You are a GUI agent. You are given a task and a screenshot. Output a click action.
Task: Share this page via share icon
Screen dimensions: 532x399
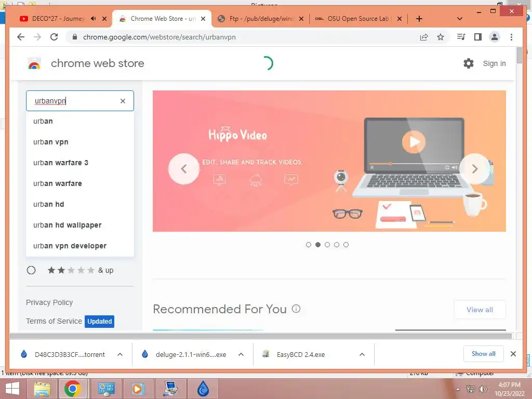pyautogui.click(x=424, y=37)
